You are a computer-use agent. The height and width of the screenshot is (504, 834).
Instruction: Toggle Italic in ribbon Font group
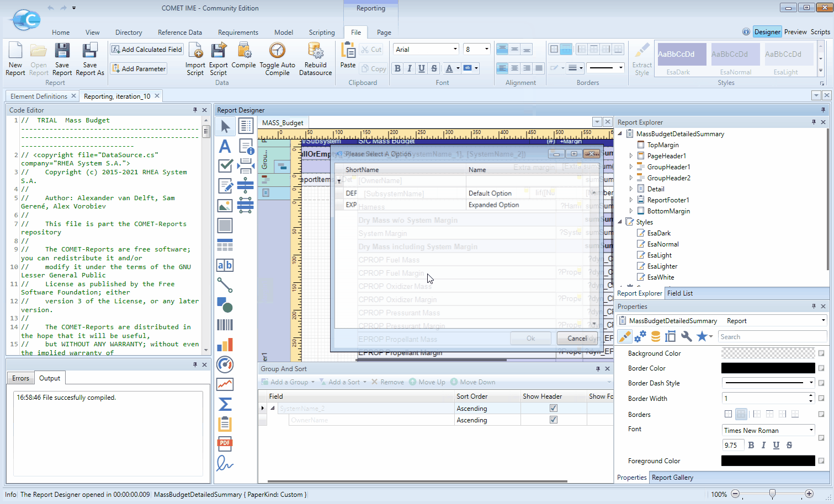coord(410,68)
